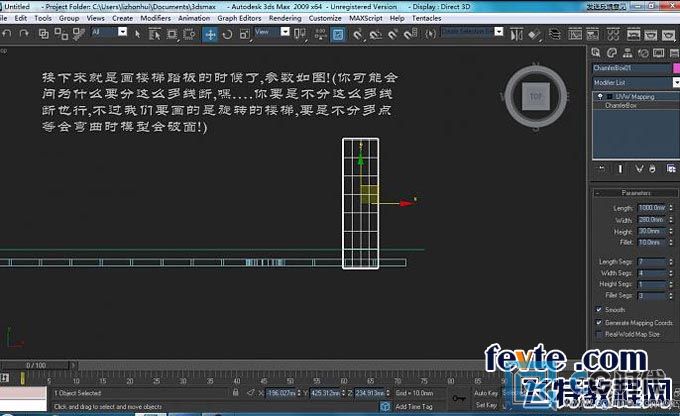
Task: Open the named selection sets dropdown
Action: tap(499, 32)
